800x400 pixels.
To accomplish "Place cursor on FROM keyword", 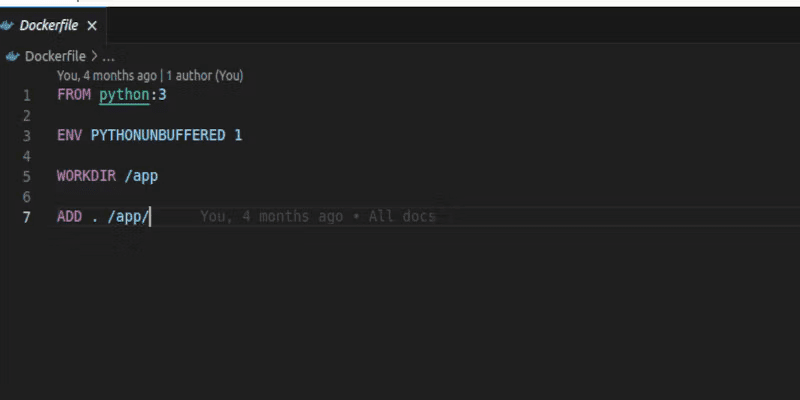I will tap(74, 95).
